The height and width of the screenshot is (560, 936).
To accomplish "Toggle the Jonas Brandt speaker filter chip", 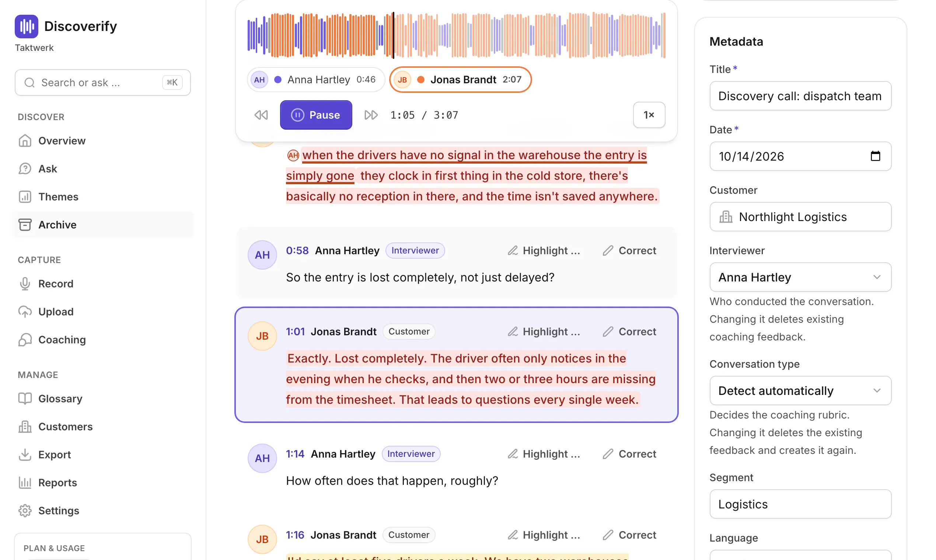I will [x=460, y=80].
